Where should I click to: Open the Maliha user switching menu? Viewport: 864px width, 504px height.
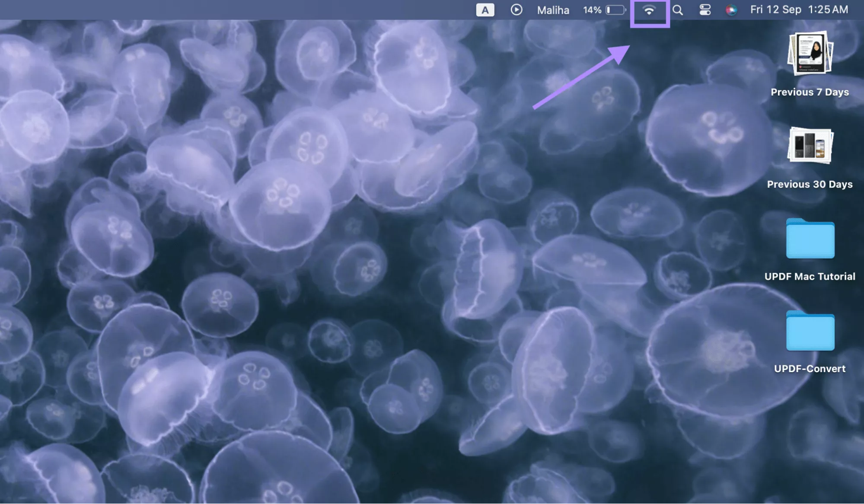pos(553,10)
